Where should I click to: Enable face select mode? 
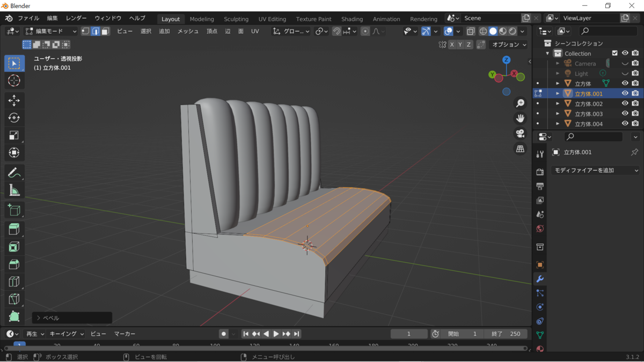coord(105,31)
